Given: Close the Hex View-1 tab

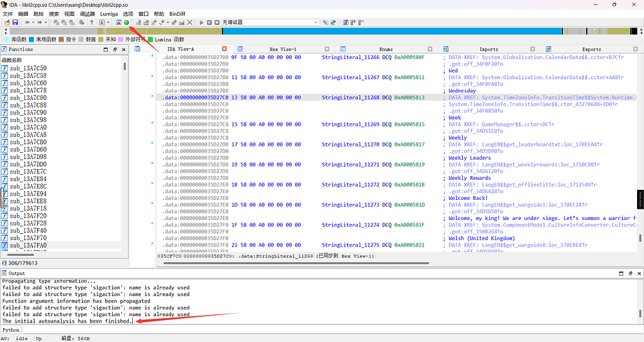Looking at the screenshot, I should 327,49.
